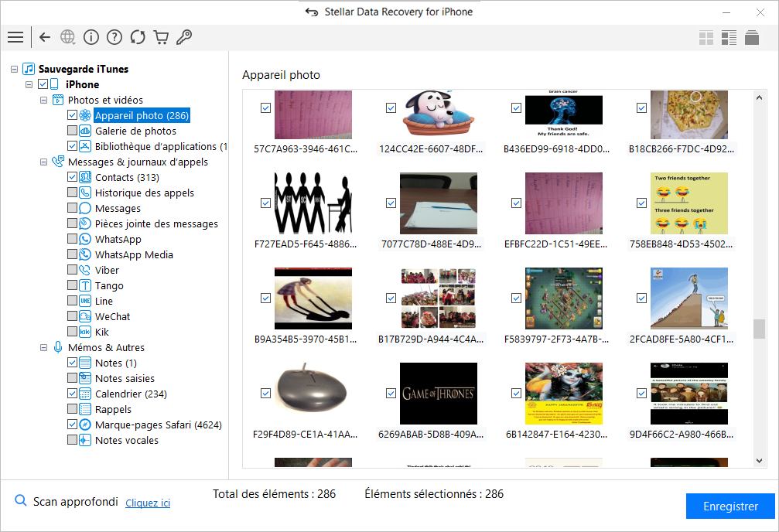Image resolution: width=779 pixels, height=532 pixels.
Task: Select Bibliothèque d'applications in the tree
Action: coord(161,147)
